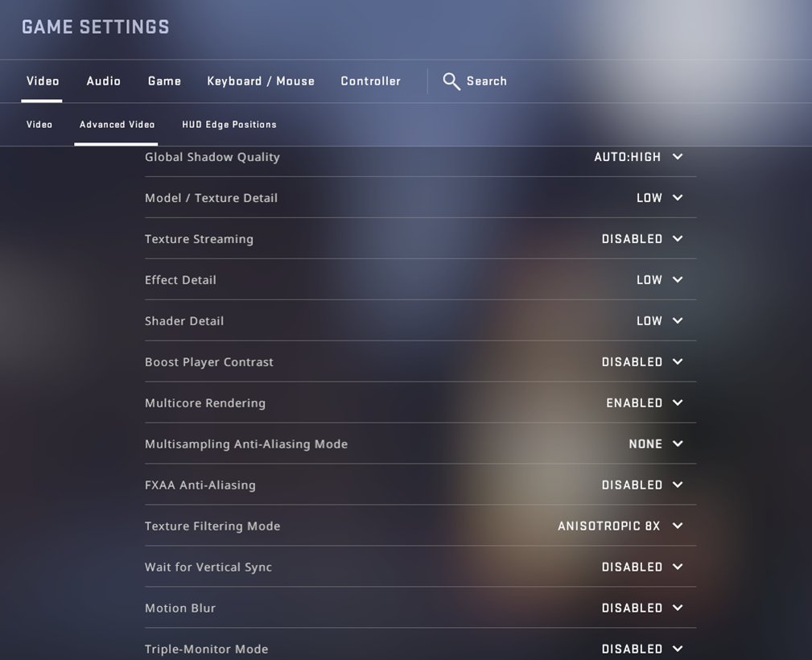Click the Search text field
Viewport: 812px width, 660px height.
(487, 81)
